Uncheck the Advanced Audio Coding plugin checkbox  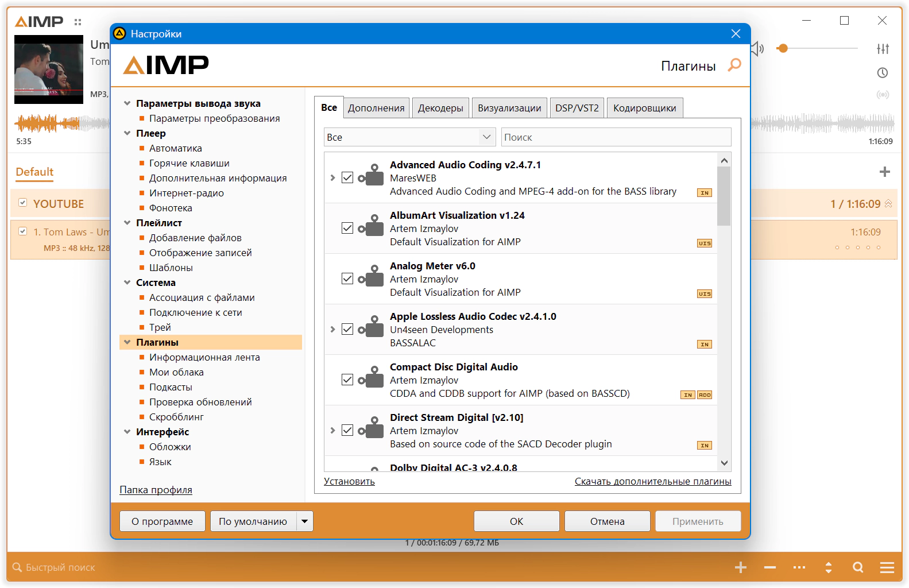click(347, 178)
